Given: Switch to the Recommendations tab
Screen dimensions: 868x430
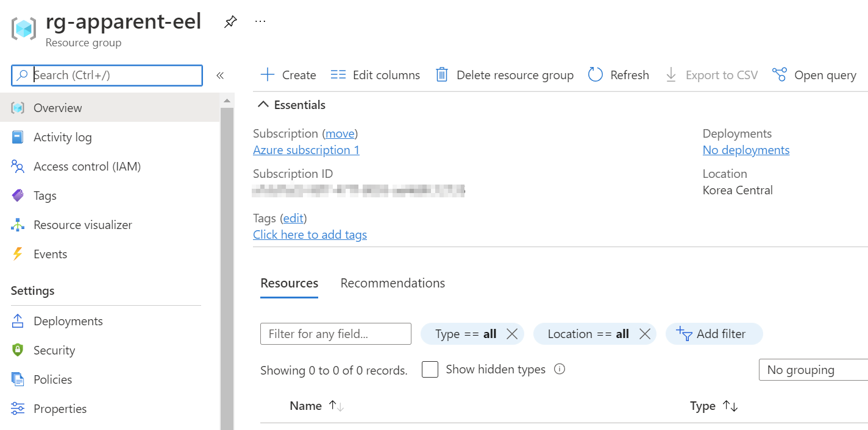Looking at the screenshot, I should coord(393,283).
